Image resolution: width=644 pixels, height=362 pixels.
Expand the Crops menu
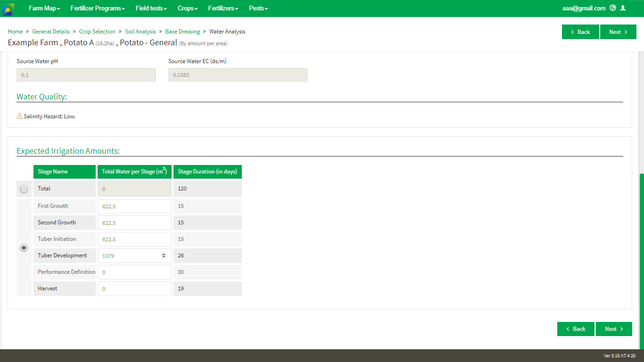188,8
